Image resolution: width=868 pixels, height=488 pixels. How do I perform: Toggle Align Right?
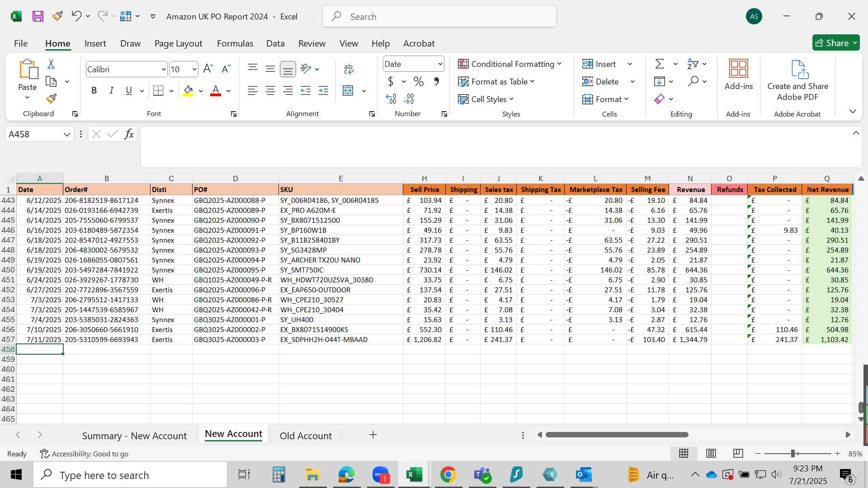(x=288, y=91)
